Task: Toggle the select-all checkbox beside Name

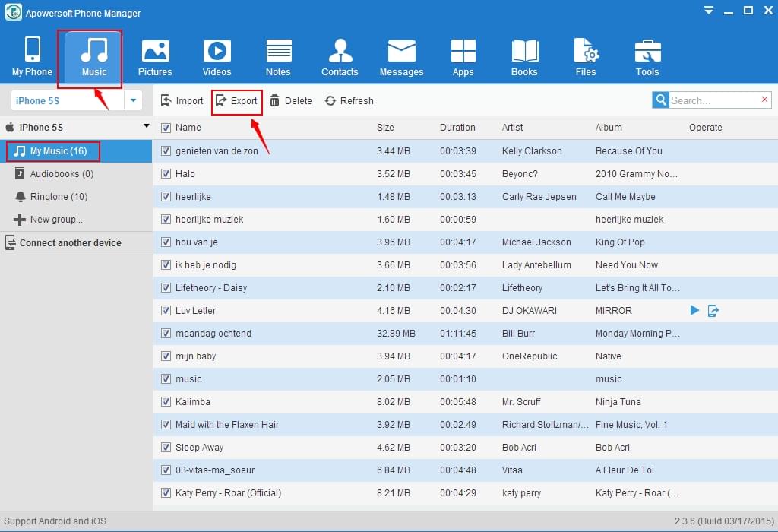Action: pyautogui.click(x=166, y=128)
